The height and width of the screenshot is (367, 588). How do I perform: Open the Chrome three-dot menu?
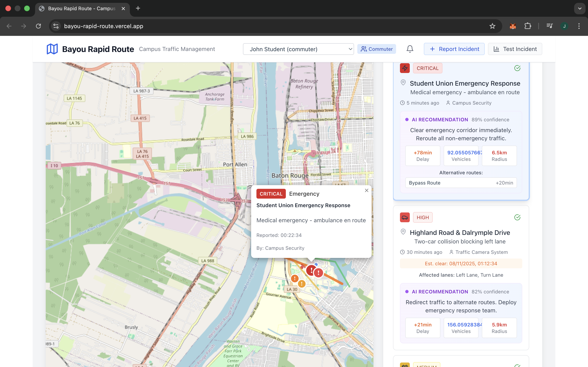579,26
